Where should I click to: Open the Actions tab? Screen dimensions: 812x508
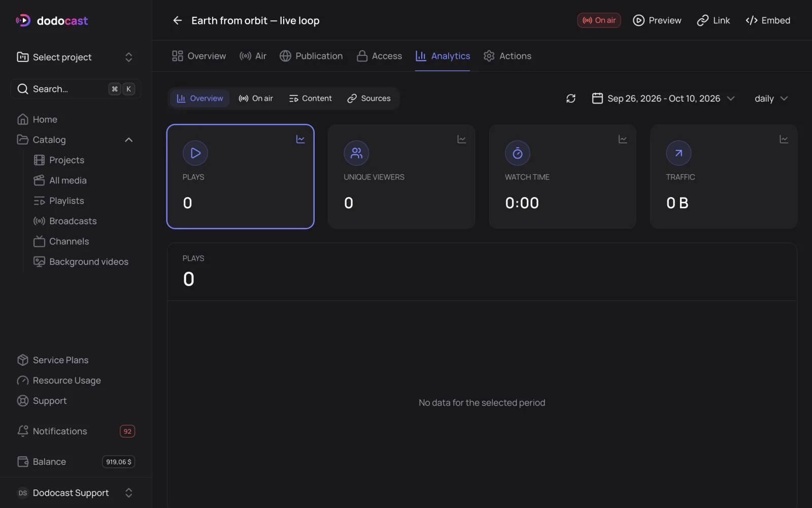[x=507, y=56]
